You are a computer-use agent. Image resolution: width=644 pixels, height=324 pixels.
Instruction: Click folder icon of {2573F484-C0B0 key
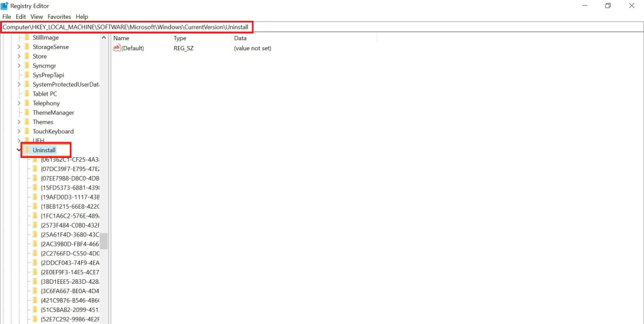pos(35,225)
